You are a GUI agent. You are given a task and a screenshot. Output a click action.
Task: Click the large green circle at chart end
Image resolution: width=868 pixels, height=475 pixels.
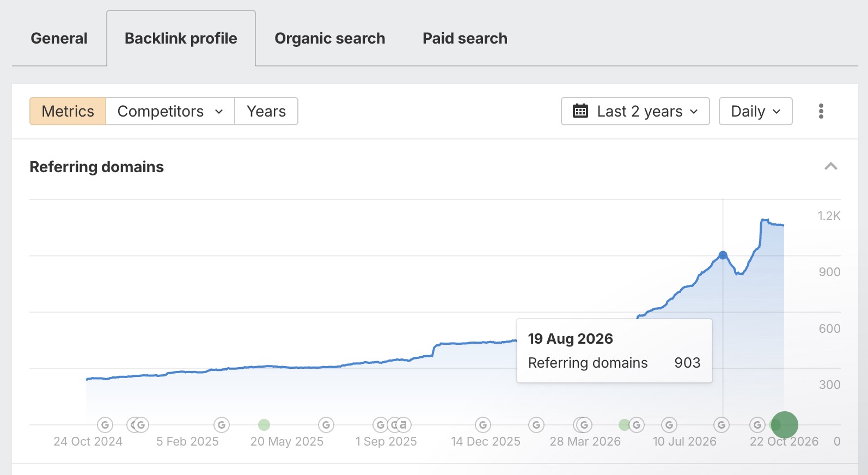[x=785, y=425]
